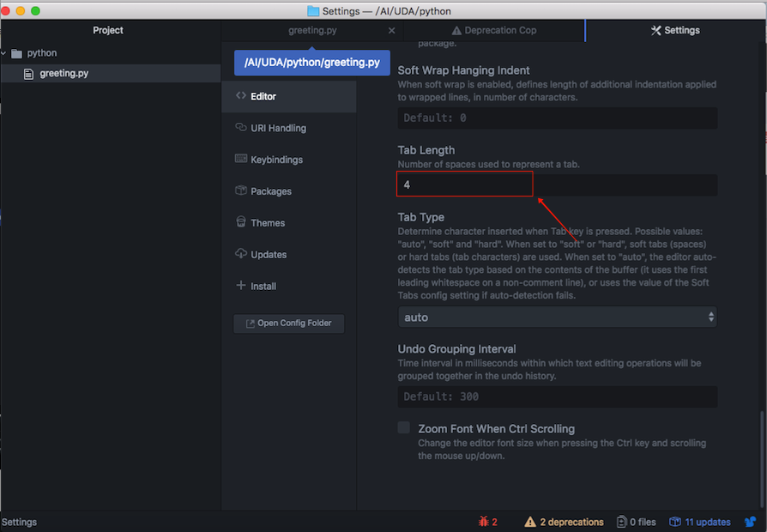Switch to the Deprecation Cop tab

[493, 30]
